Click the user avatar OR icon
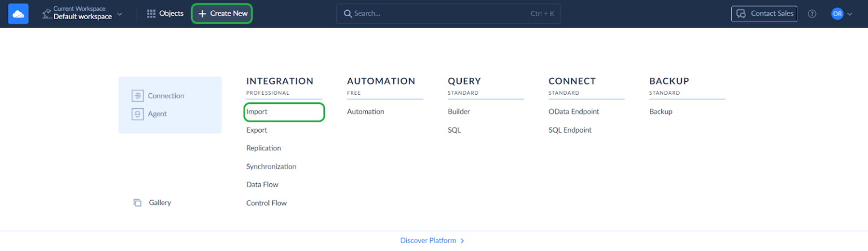This screenshot has width=868, height=251. click(837, 14)
